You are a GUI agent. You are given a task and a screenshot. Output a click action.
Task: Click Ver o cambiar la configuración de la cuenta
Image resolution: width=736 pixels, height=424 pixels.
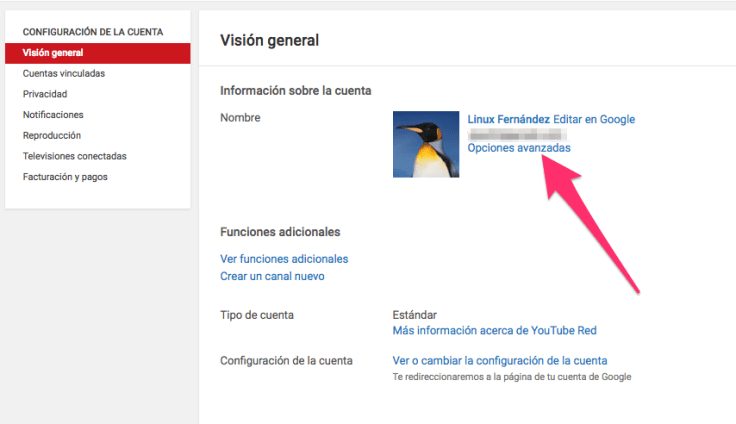click(x=500, y=360)
